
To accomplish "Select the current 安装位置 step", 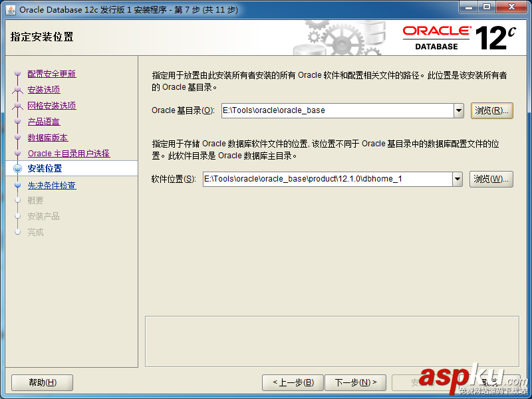I will click(x=45, y=169).
